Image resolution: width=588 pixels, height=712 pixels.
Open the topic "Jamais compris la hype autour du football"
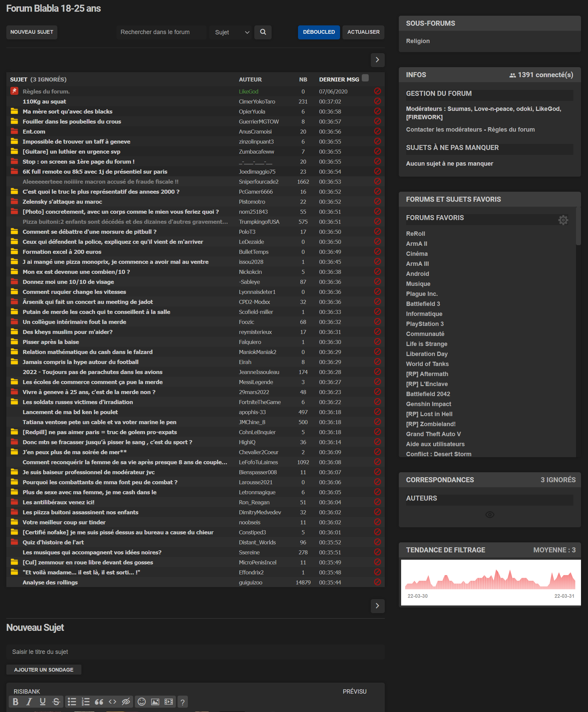coord(81,362)
